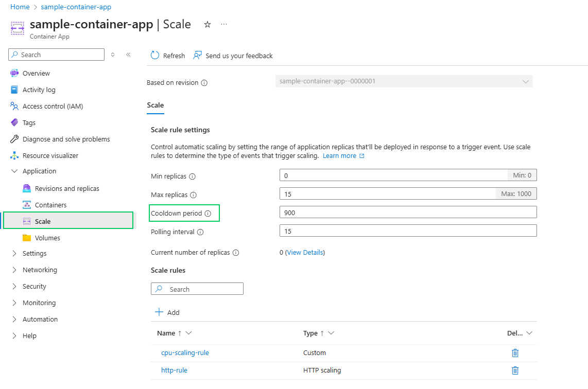Click the Refresh icon in the toolbar

[155, 56]
